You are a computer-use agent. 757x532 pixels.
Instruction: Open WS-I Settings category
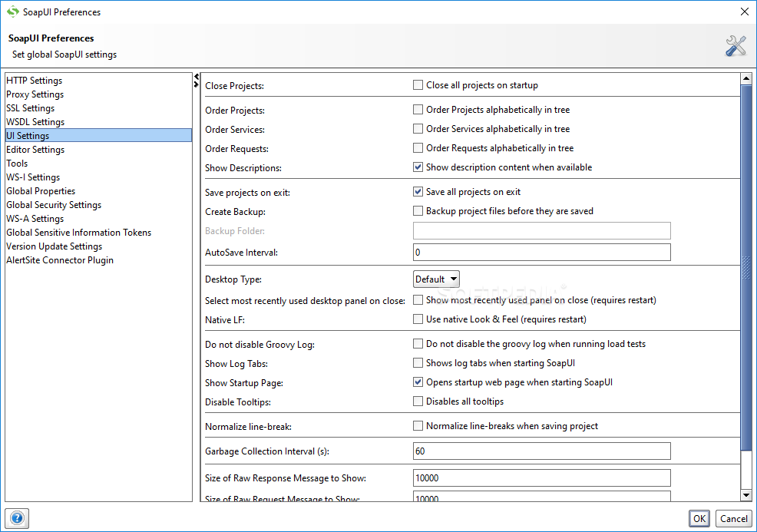point(98,177)
